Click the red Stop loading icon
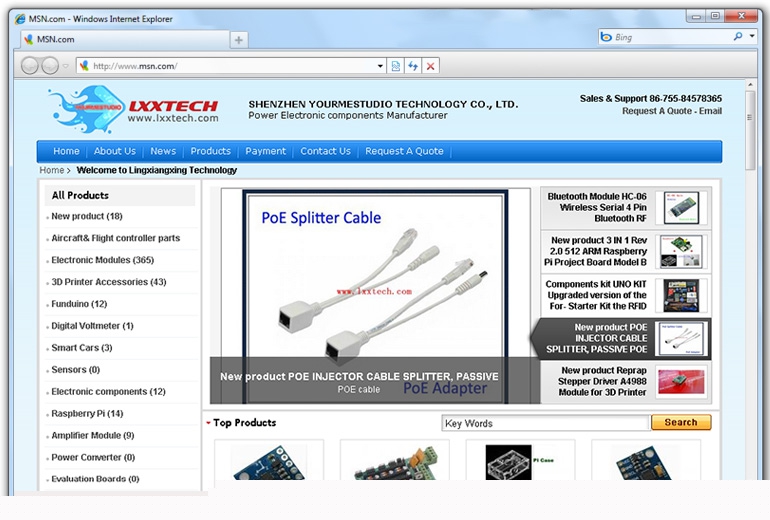This screenshot has width=770, height=520. coord(431,66)
